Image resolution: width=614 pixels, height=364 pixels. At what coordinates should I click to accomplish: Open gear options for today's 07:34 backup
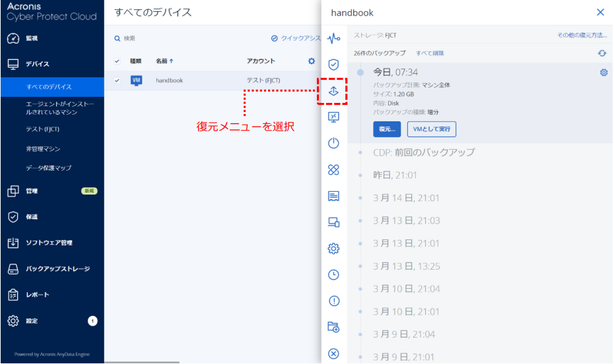click(603, 73)
